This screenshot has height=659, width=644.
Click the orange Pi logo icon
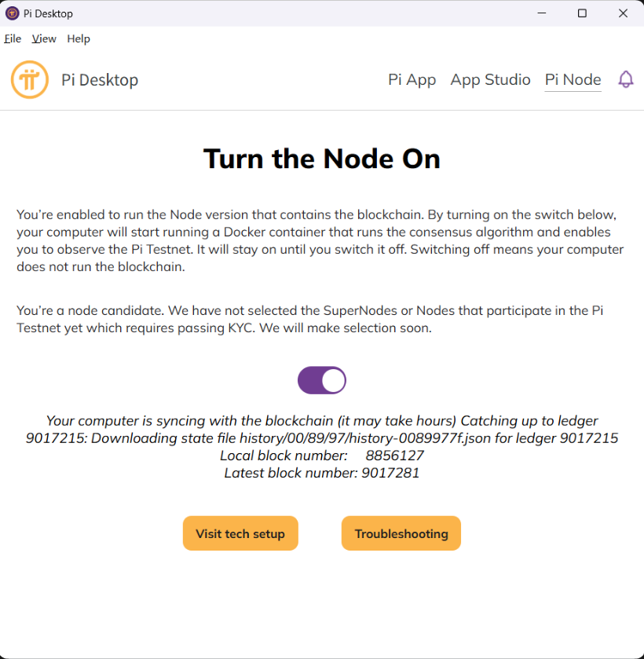pyautogui.click(x=30, y=79)
